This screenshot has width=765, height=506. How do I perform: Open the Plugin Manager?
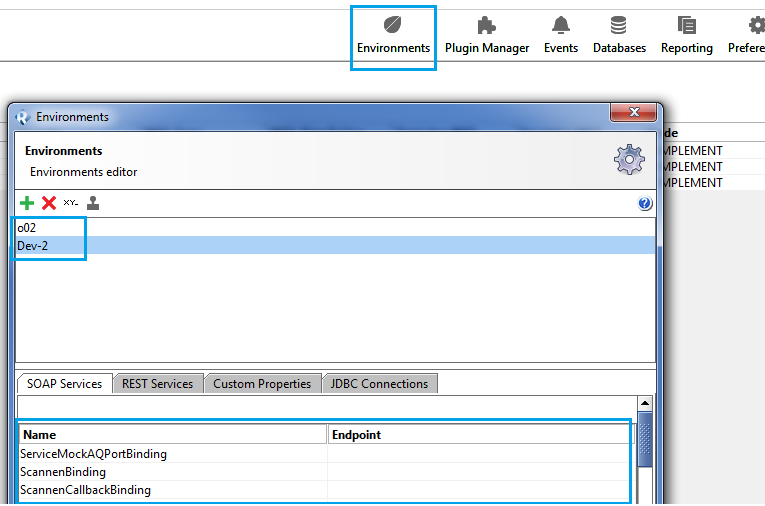[x=486, y=36]
